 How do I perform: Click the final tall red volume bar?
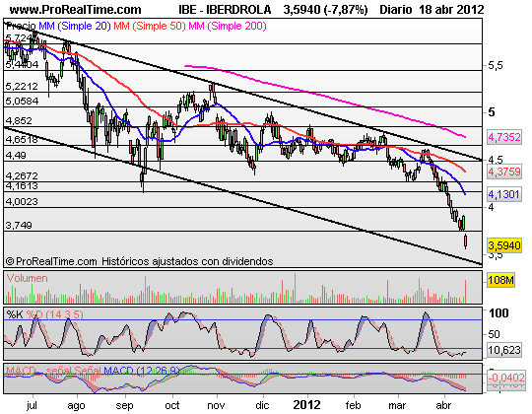tap(465, 291)
